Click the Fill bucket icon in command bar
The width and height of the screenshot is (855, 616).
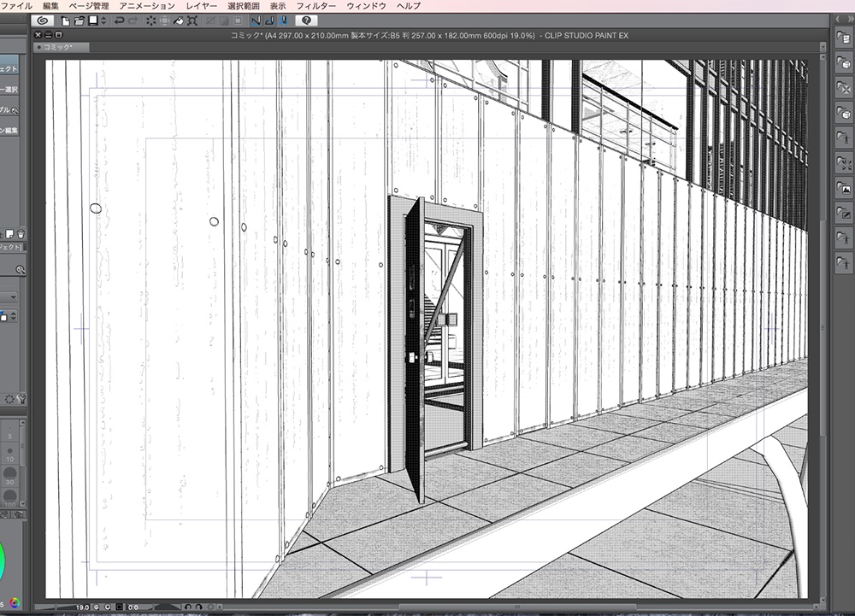pyautogui.click(x=179, y=21)
